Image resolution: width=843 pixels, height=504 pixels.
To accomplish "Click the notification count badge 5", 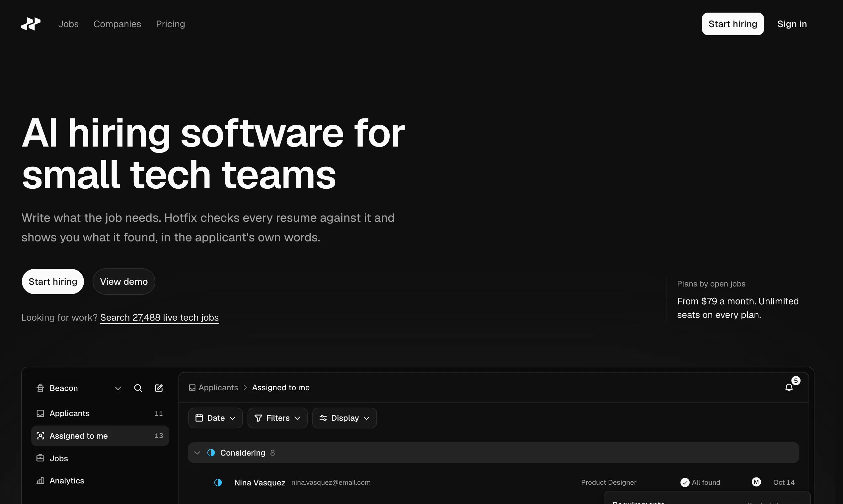I will coord(796,381).
